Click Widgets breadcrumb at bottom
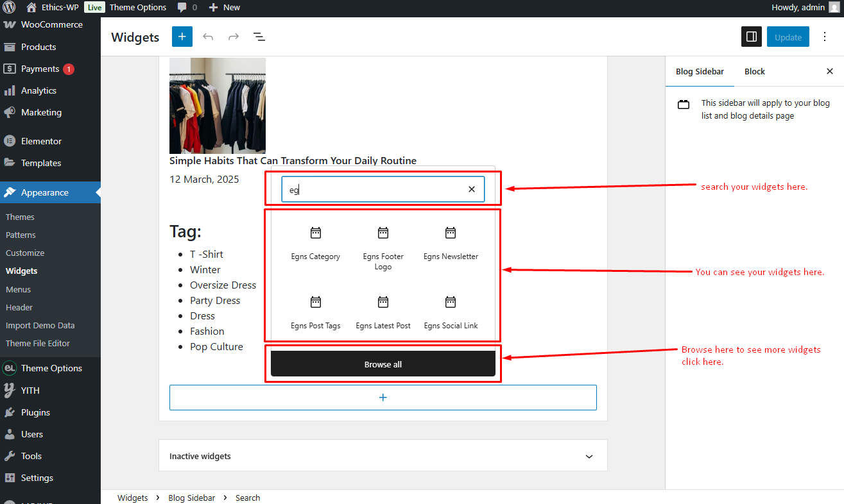The image size is (844, 504). pyautogui.click(x=133, y=498)
